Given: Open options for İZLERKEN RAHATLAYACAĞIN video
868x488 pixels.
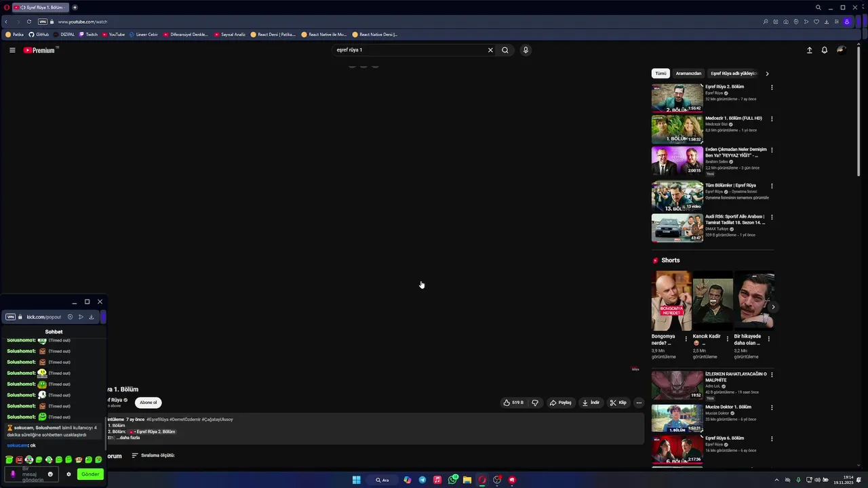Looking at the screenshot, I should [x=772, y=374].
